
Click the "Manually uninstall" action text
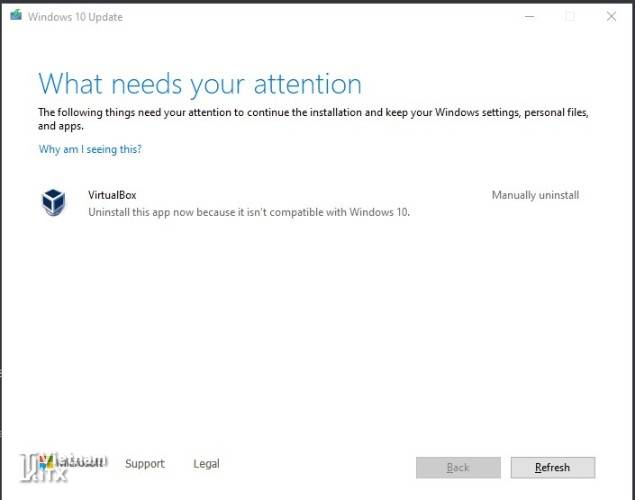(535, 195)
